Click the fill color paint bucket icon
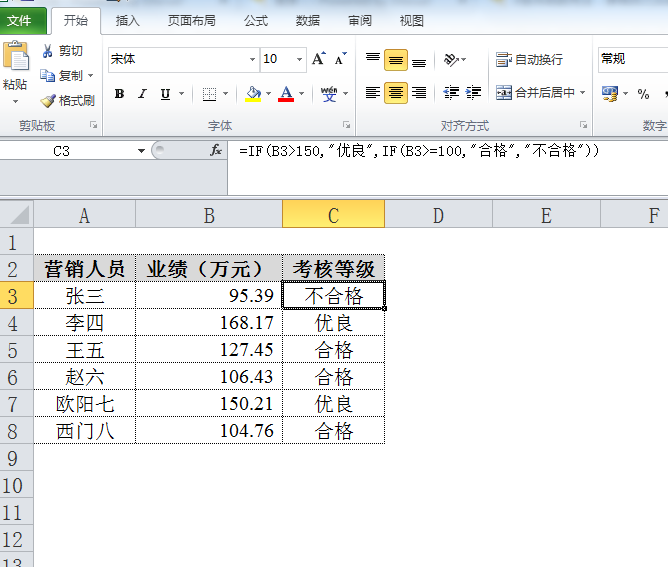 click(253, 94)
